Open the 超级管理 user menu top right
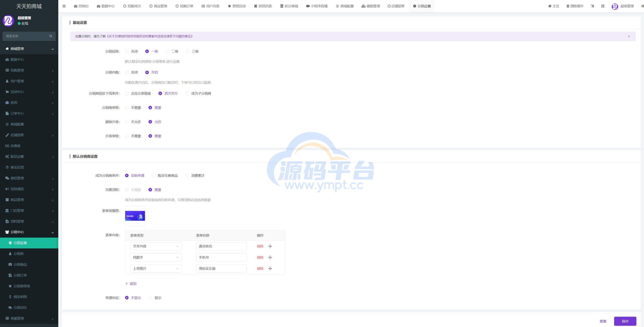Viewport: 644px width, 327px height. pos(623,6)
